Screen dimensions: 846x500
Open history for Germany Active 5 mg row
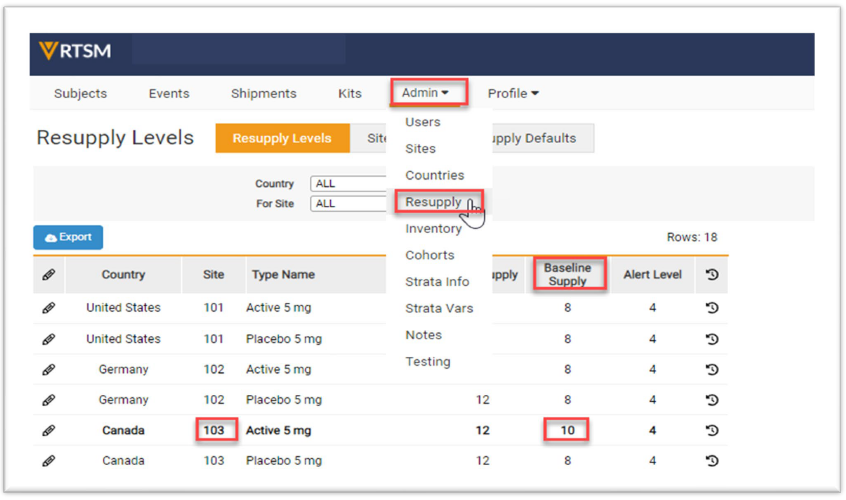pos(712,369)
